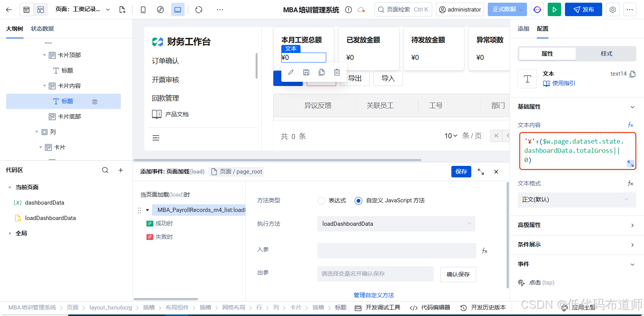
Task: Open the 执行方法 loadDashboardData dropdown
Action: [x=396, y=224]
